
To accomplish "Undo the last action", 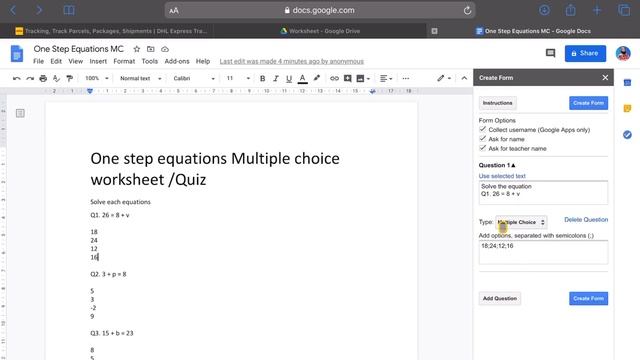I will (x=17, y=78).
